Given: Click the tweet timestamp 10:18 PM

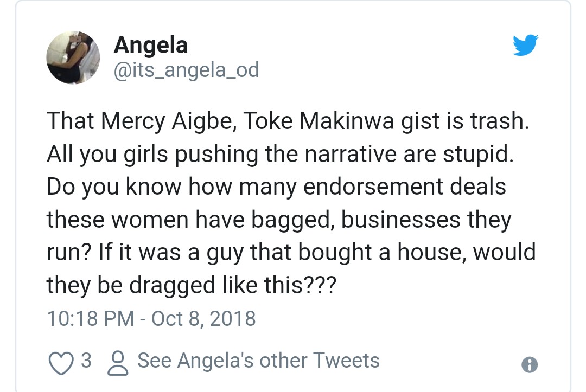Looking at the screenshot, I should [x=90, y=318].
